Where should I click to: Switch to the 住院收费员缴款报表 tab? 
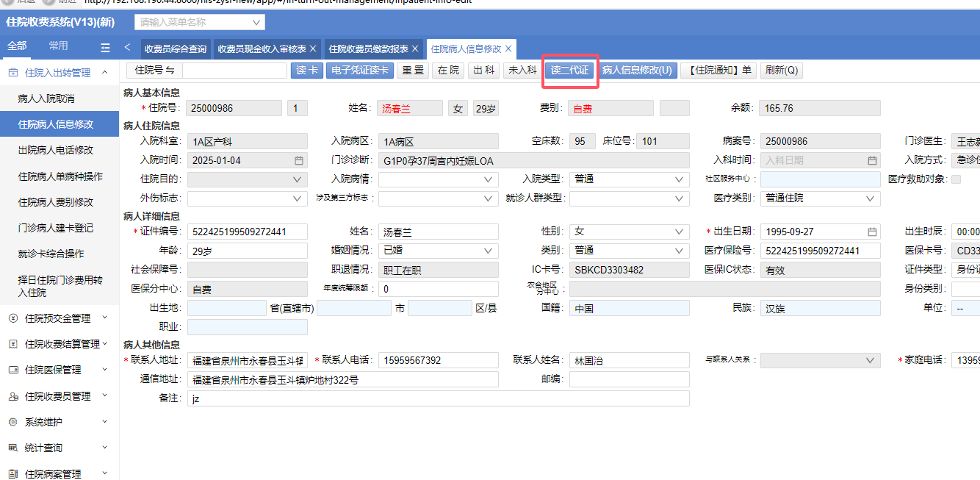(x=369, y=49)
